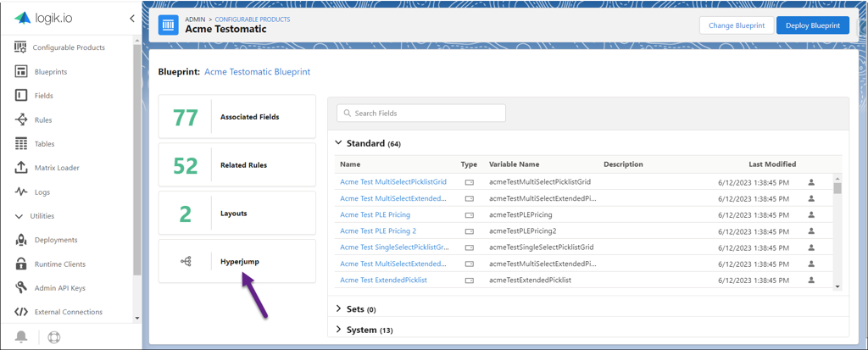Open Admin API Keys page
Viewport: 868px width, 350px height.
[x=60, y=288]
